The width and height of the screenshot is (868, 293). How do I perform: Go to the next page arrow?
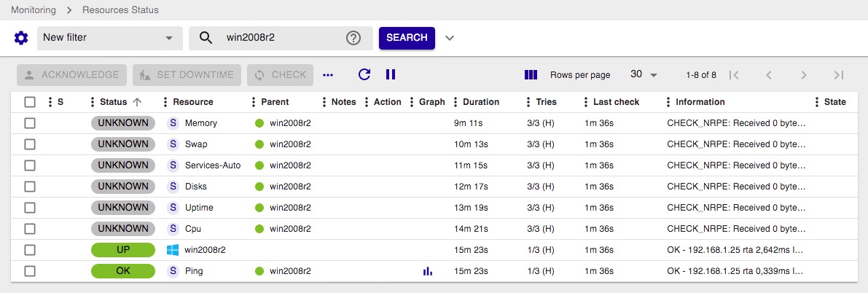pyautogui.click(x=803, y=74)
